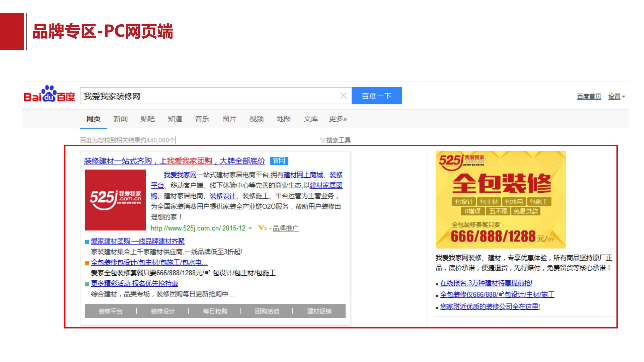Select 团购活动 in the gray bar

[x=267, y=311]
